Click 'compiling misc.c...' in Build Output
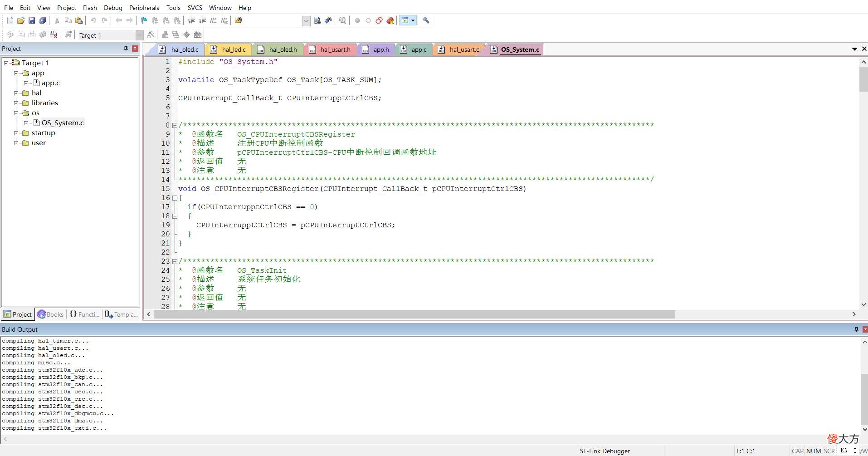Image resolution: width=868 pixels, height=456 pixels. 36,363
